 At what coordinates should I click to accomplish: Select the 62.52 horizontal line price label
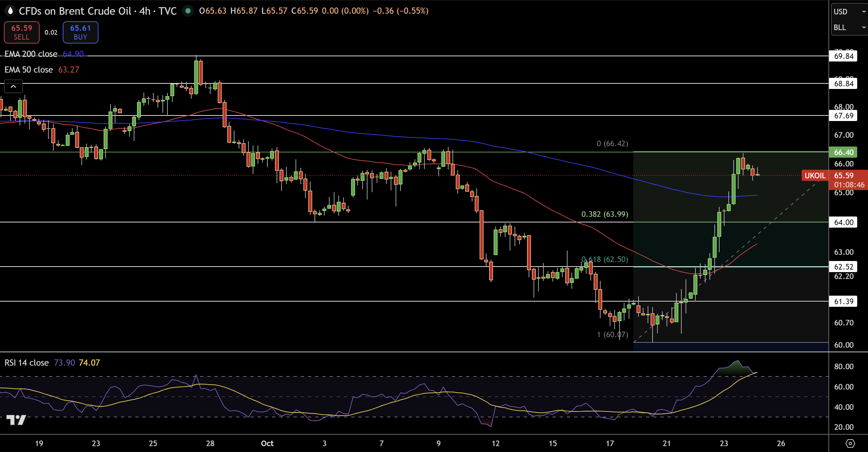843,267
